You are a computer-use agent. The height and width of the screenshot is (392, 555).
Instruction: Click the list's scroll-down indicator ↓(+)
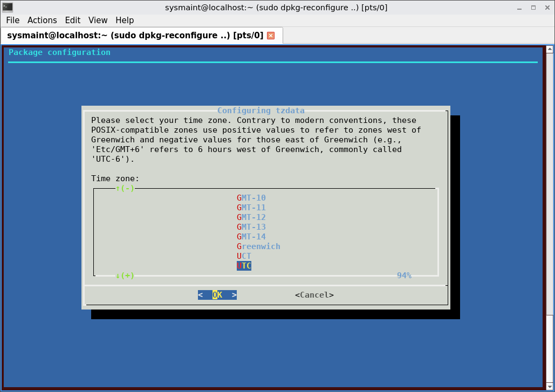point(125,276)
